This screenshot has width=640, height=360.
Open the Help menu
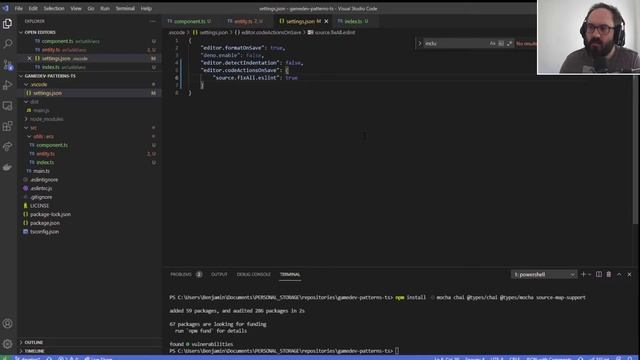[x=146, y=9]
